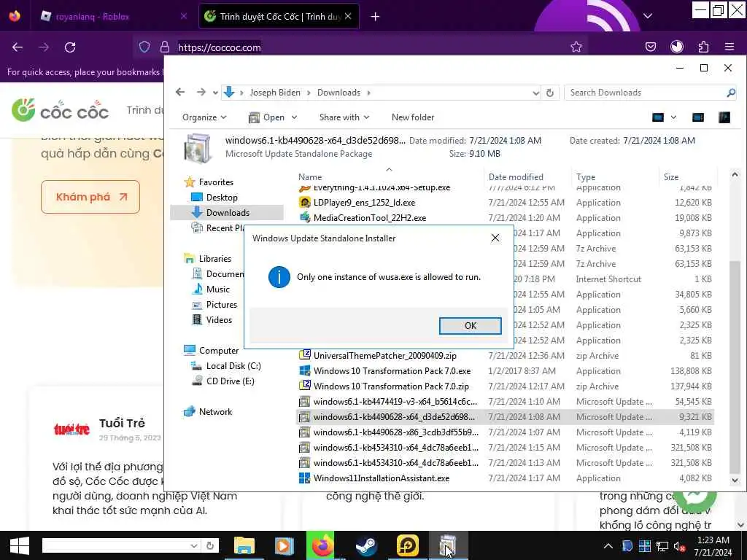Viewport: 747px width, 560px height.
Task: Open the Pocket save icon
Action: 650,47
